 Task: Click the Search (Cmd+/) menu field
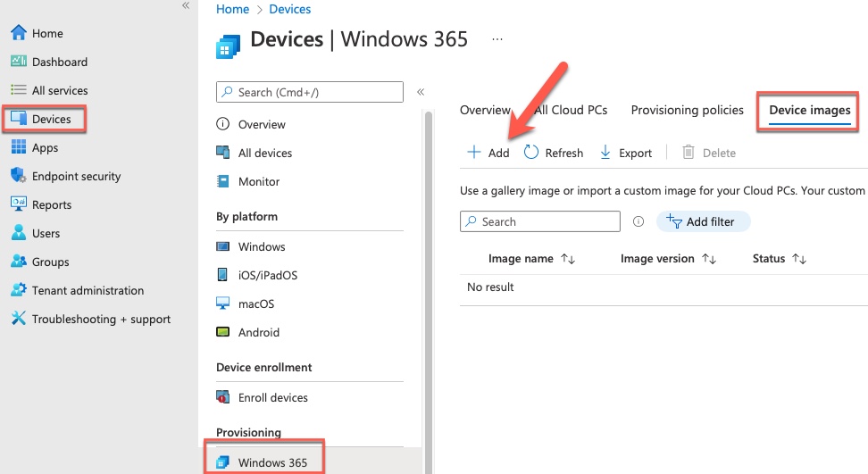click(x=310, y=92)
